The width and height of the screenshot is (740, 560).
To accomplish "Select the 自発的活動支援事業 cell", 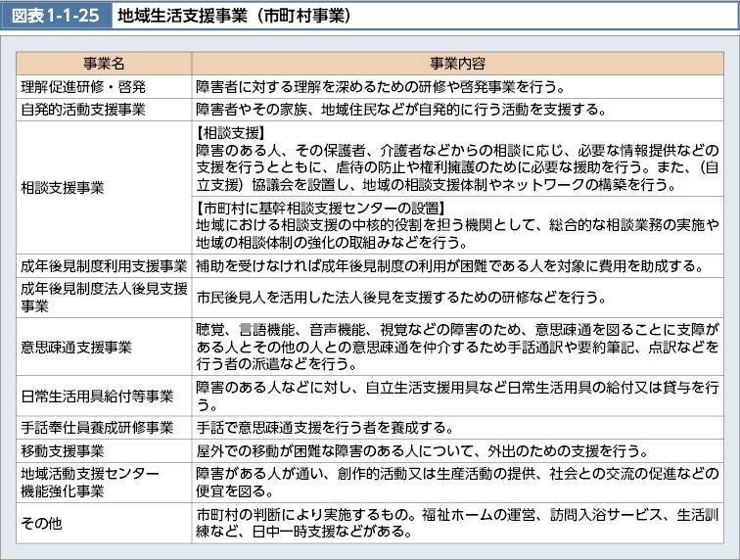I will (x=84, y=109).
